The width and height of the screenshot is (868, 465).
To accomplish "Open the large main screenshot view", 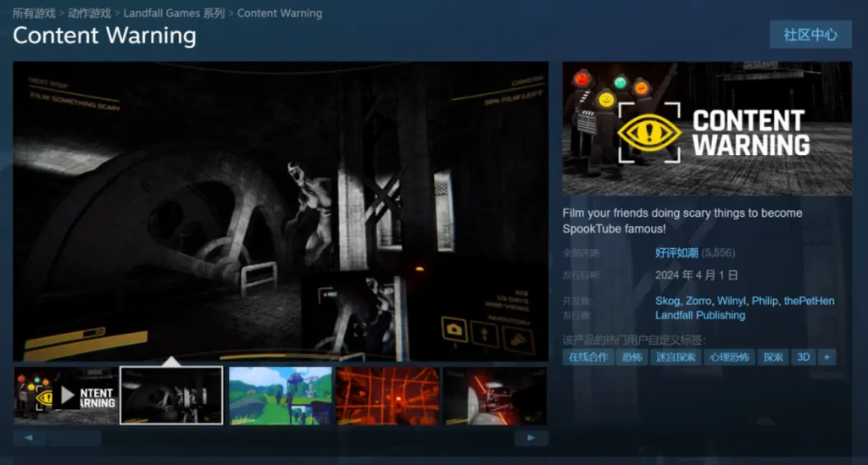I will [x=281, y=211].
